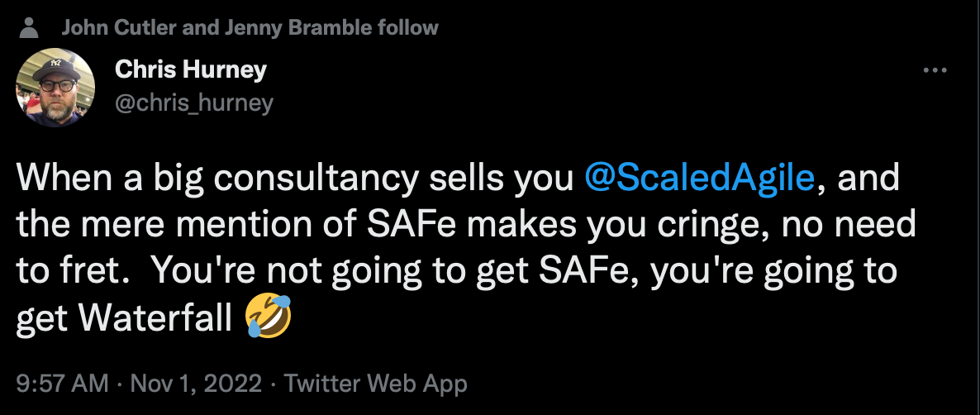980x415 pixels.
Task: Open the Chris Hurney display name link
Action: [190, 69]
